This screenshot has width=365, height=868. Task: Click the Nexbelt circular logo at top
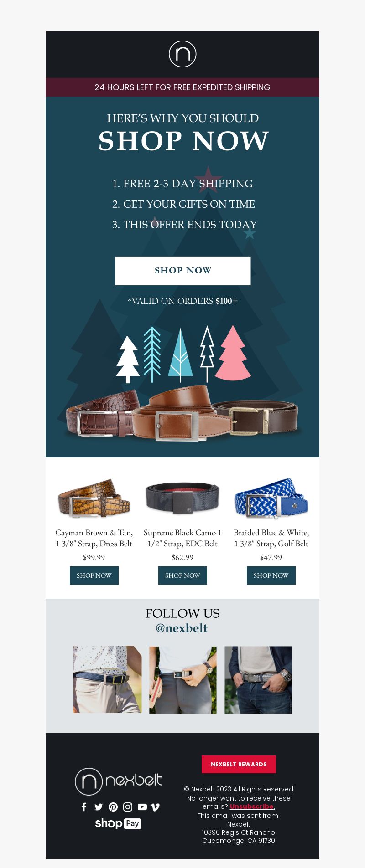pos(182,54)
